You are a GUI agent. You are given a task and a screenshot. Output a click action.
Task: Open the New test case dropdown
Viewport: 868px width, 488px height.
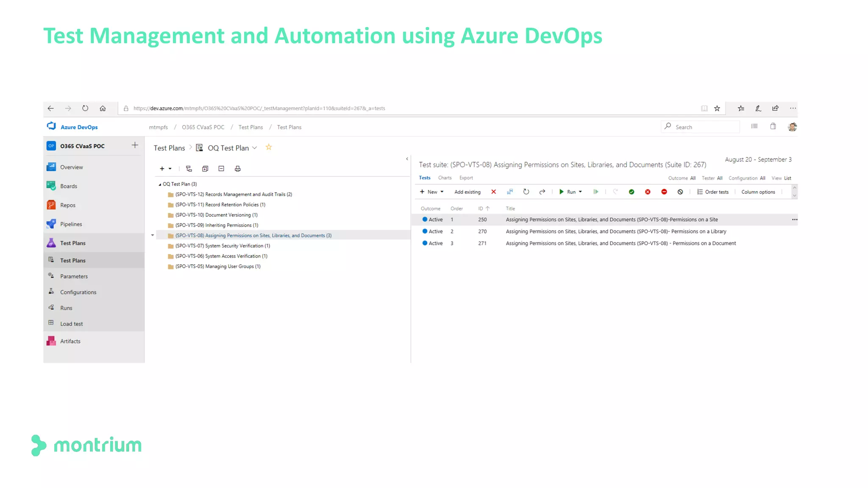(x=431, y=192)
